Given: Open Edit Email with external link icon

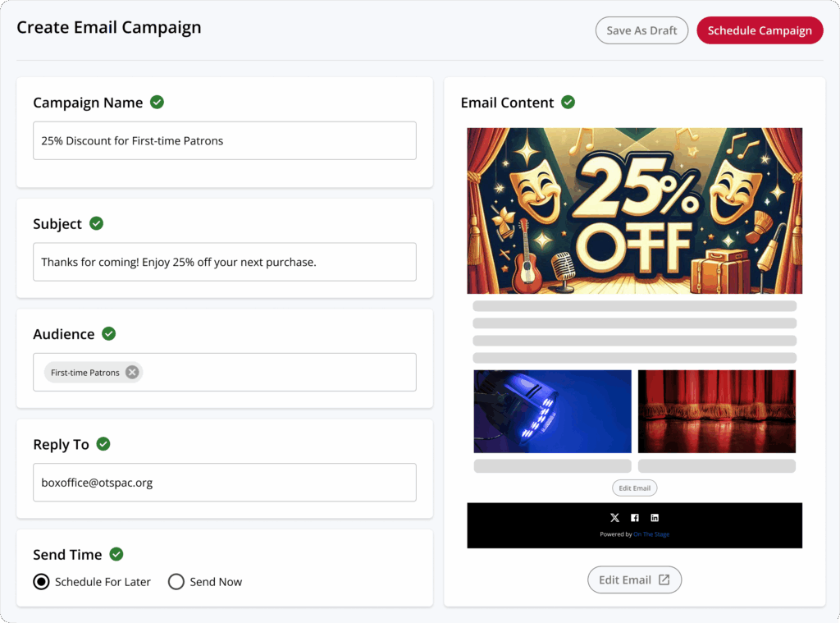Looking at the screenshot, I should tap(634, 579).
